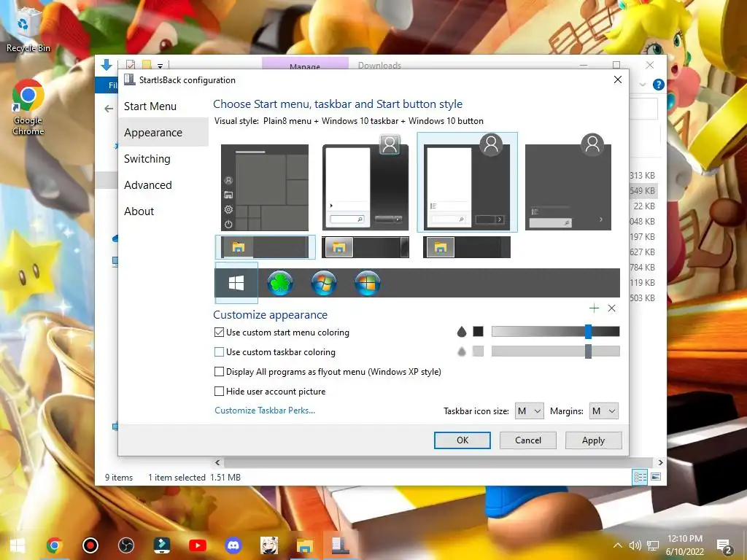Open the Windows Start button on taskbar
Image resolution: width=747 pixels, height=560 pixels.
point(18,545)
